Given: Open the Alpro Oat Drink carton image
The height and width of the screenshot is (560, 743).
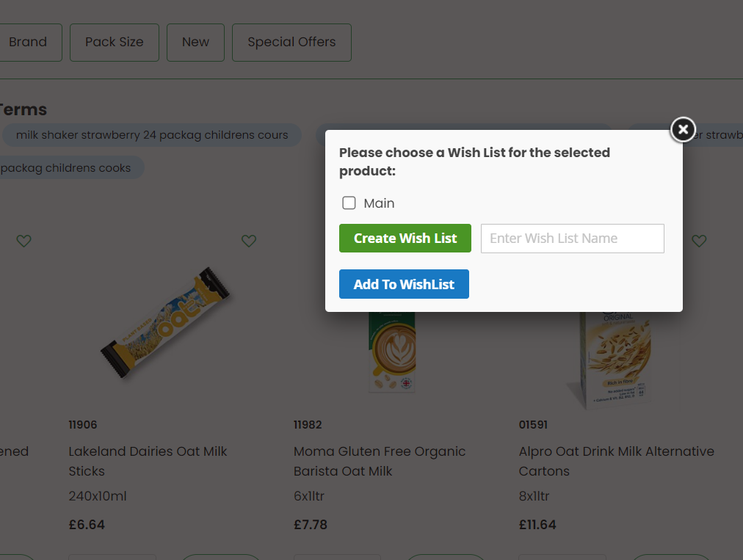Looking at the screenshot, I should point(611,360).
